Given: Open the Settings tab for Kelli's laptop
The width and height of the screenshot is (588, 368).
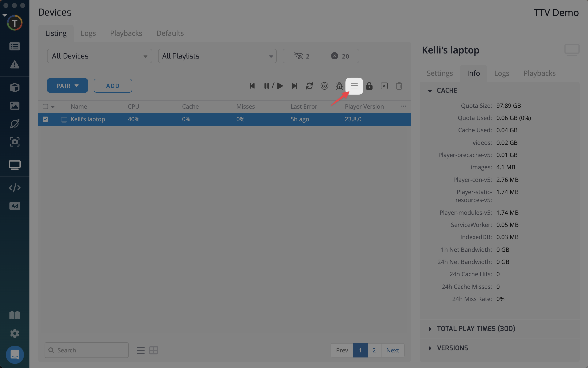Looking at the screenshot, I should point(440,73).
